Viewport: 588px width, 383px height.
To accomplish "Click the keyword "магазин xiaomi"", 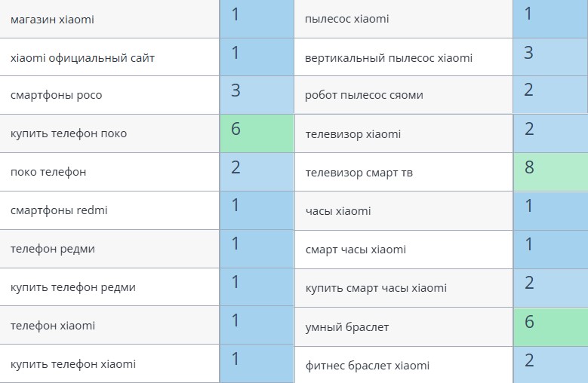I will [53, 19].
